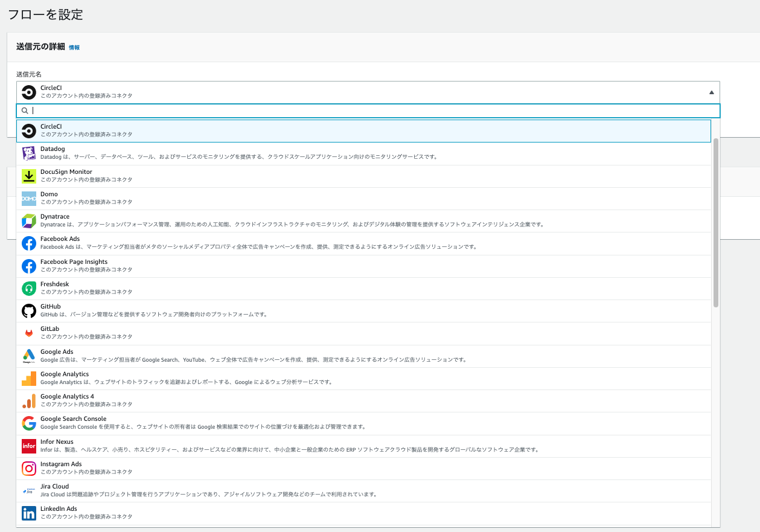760x532 pixels.
Task: Click the magnifying glass search icon
Action: coord(24,111)
